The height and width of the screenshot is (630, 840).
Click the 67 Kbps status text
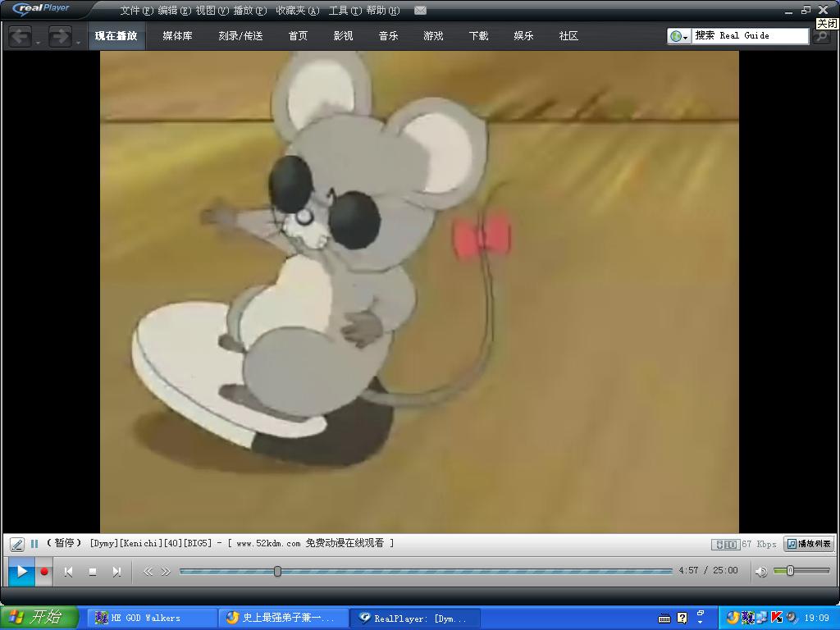(x=759, y=544)
